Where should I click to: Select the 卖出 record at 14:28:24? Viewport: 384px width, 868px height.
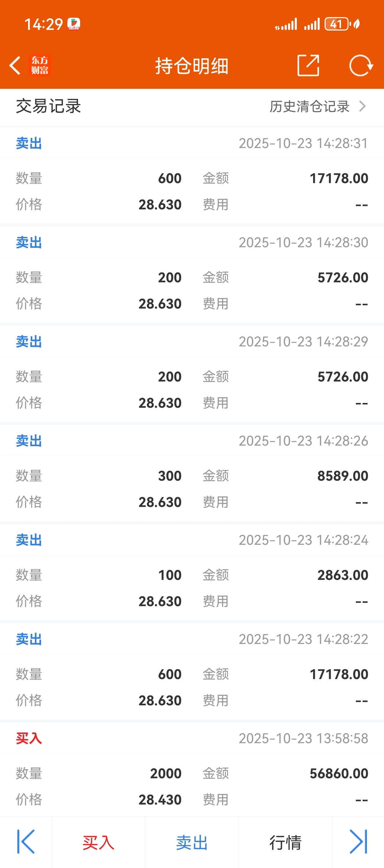click(192, 572)
